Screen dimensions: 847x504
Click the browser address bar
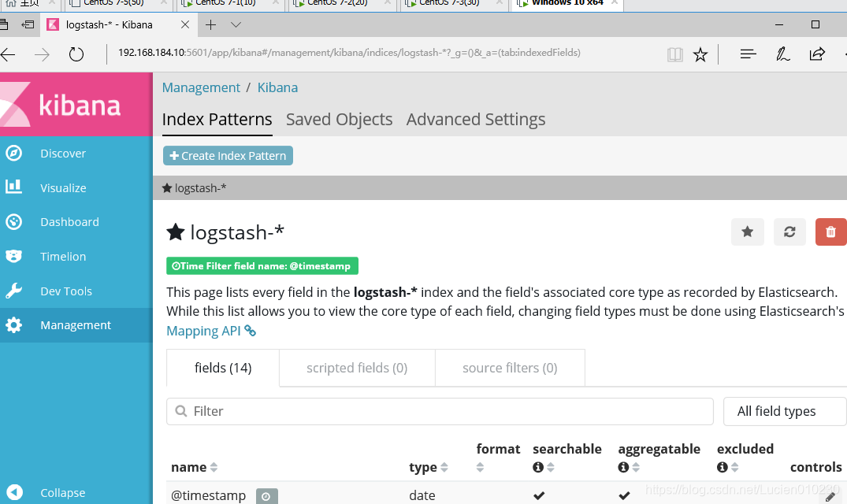[x=349, y=53]
